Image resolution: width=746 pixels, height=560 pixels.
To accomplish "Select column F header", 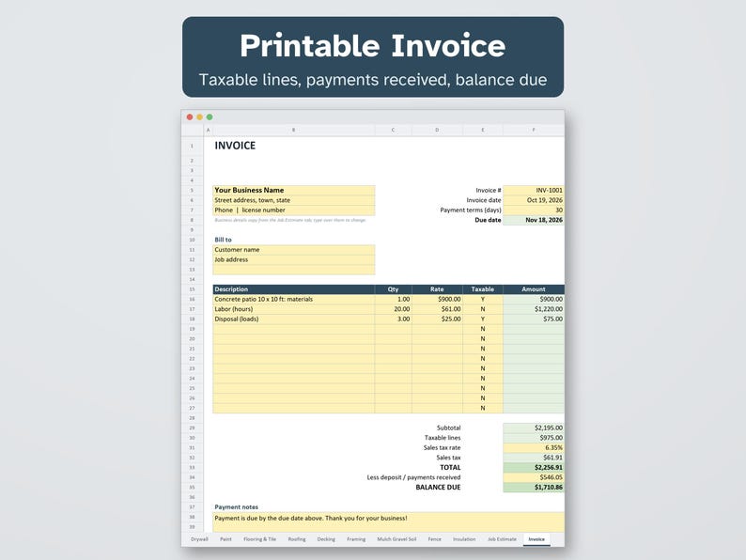I will tap(534, 130).
